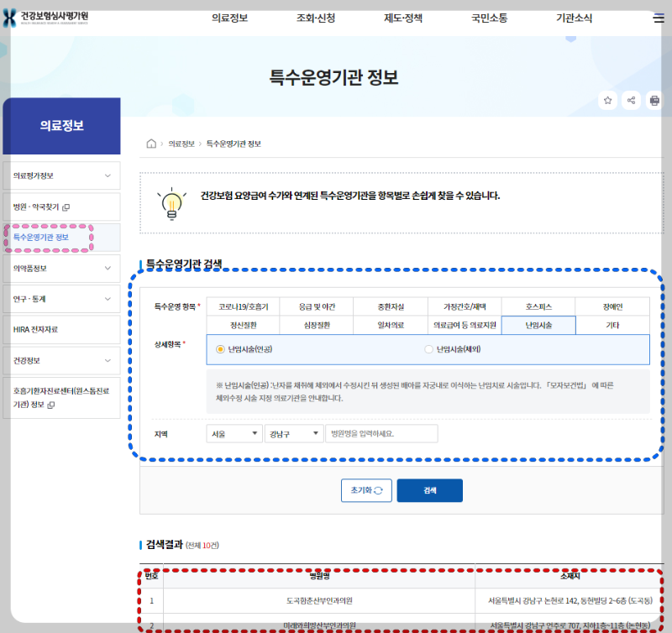Open the 국민소통 top menu
The image size is (672, 633).
pyautogui.click(x=490, y=16)
